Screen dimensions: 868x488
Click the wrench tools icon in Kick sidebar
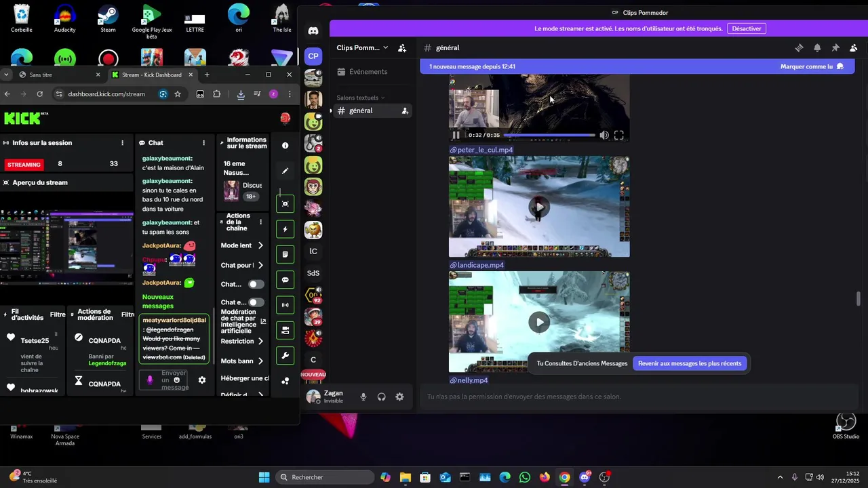pos(285,356)
